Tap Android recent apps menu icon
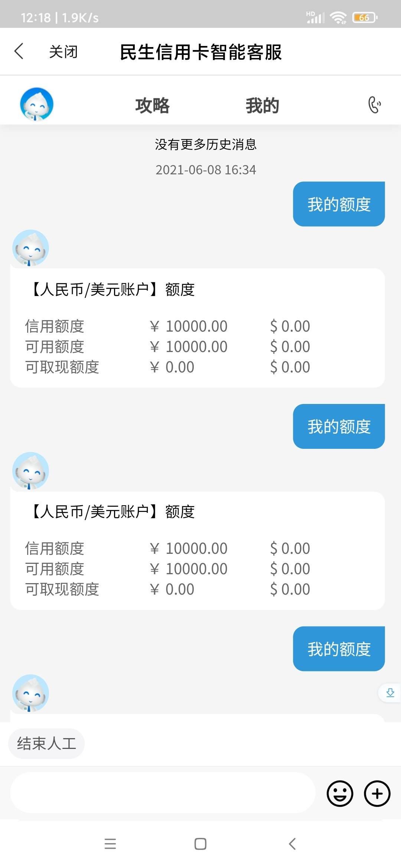The width and height of the screenshot is (401, 868). click(x=110, y=844)
